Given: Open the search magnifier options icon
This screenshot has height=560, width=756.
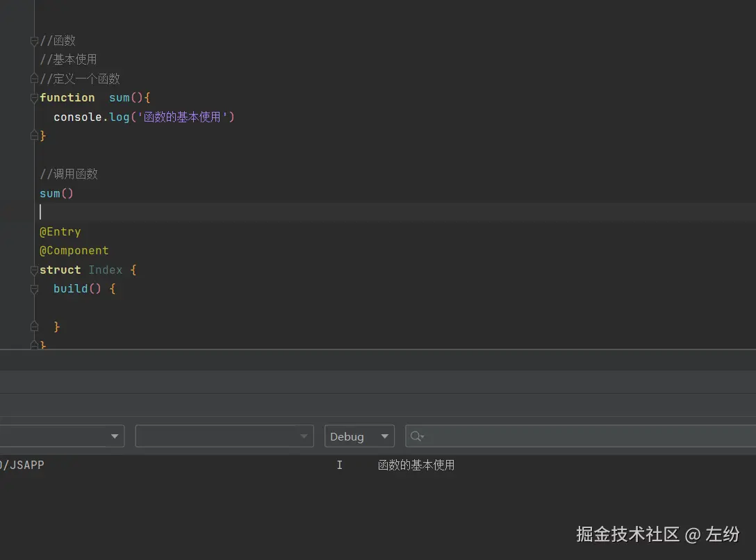Looking at the screenshot, I should (x=417, y=436).
